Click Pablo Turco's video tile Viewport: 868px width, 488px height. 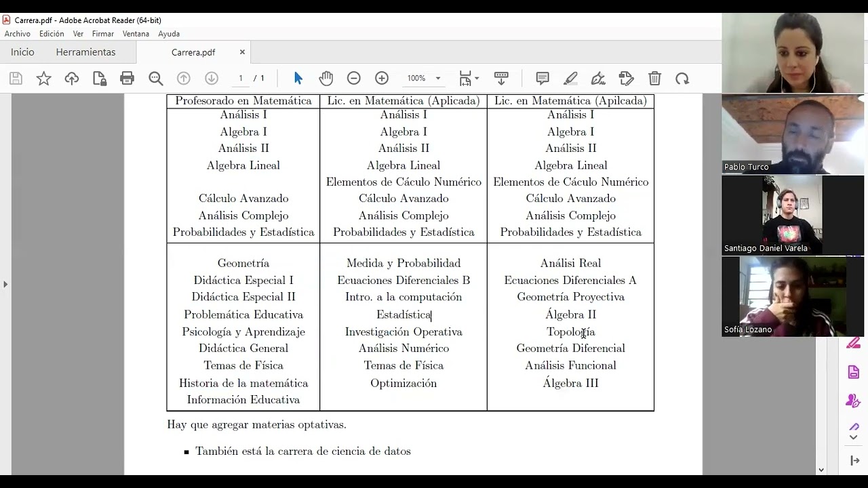[x=793, y=134]
